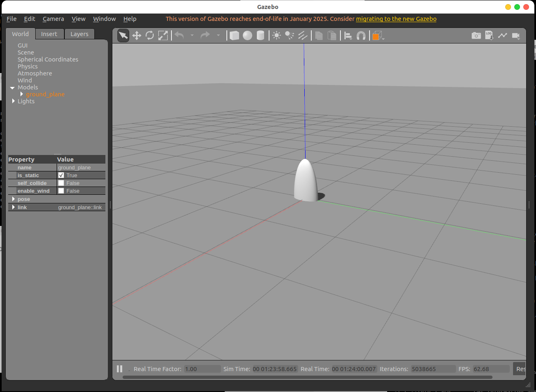The height and width of the screenshot is (392, 536).
Task: Expand the ground_plane model node
Action: [22, 94]
